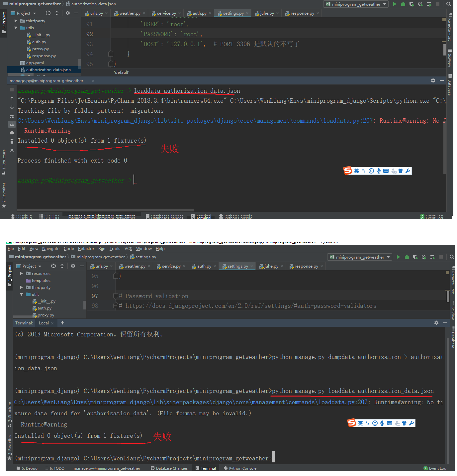
Task: Open Search Everywhere in upper PyCharm window
Action: click(x=449, y=4)
